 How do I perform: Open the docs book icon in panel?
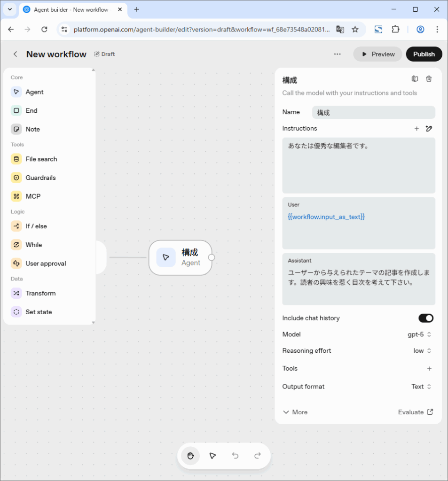tap(415, 79)
